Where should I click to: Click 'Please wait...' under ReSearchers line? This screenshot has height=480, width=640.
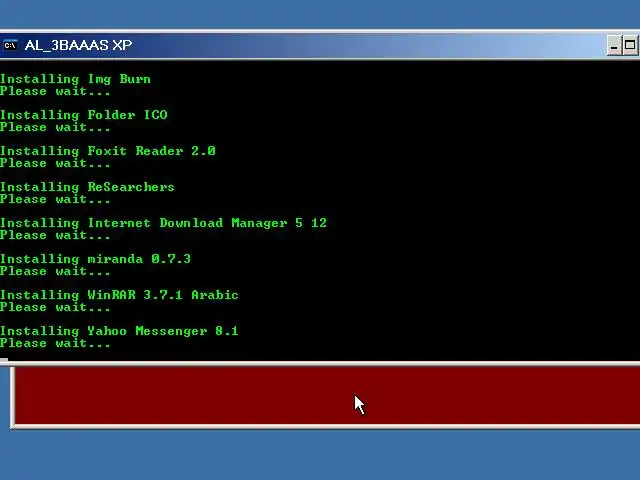[x=55, y=199]
